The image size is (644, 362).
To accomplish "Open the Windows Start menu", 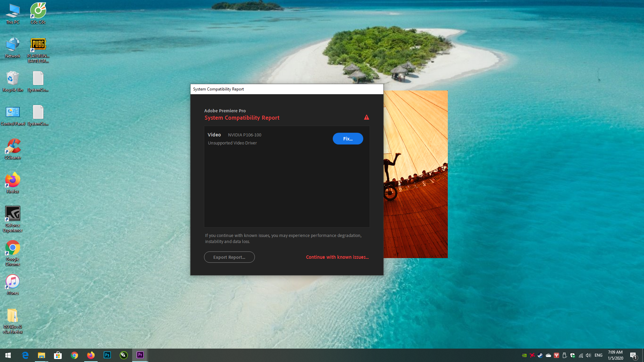I will [x=8, y=355].
